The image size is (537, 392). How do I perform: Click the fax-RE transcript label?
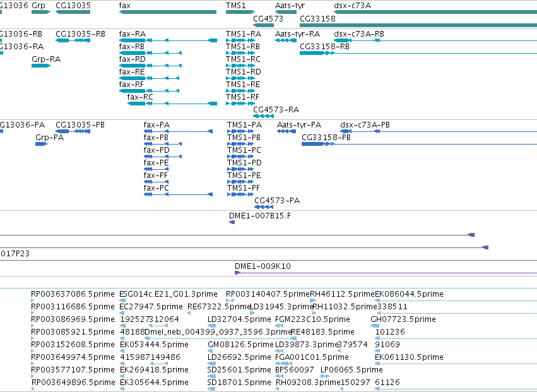tap(132, 72)
